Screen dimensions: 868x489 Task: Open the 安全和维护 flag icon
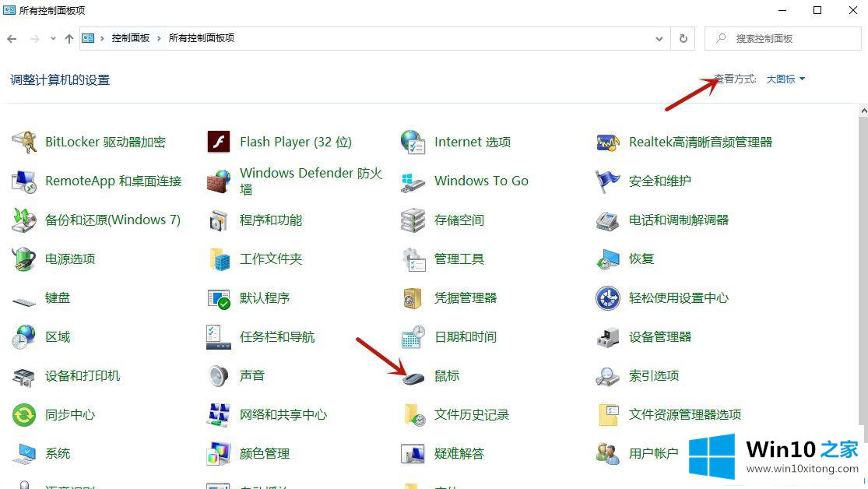click(x=608, y=181)
